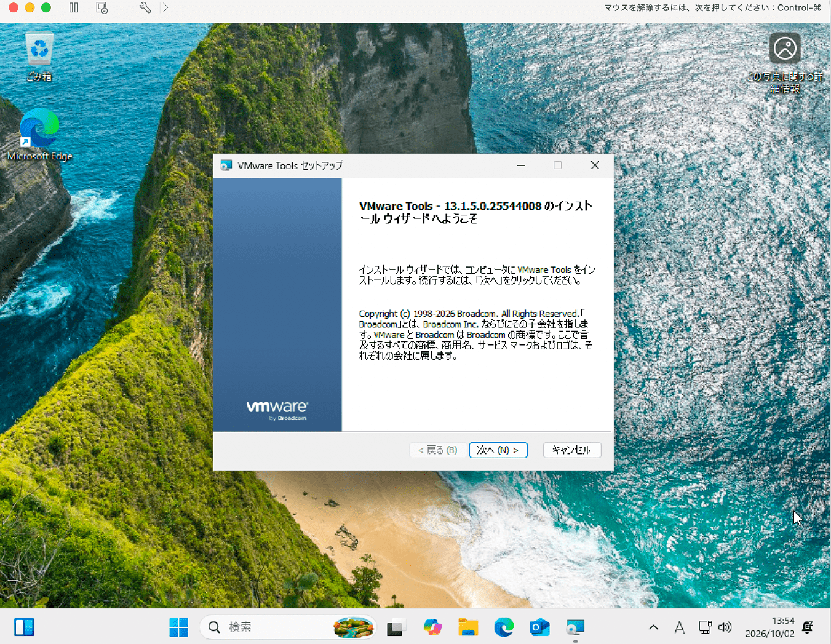The width and height of the screenshot is (831, 644).
Task: Open volume control in system tray
Action: [725, 627]
